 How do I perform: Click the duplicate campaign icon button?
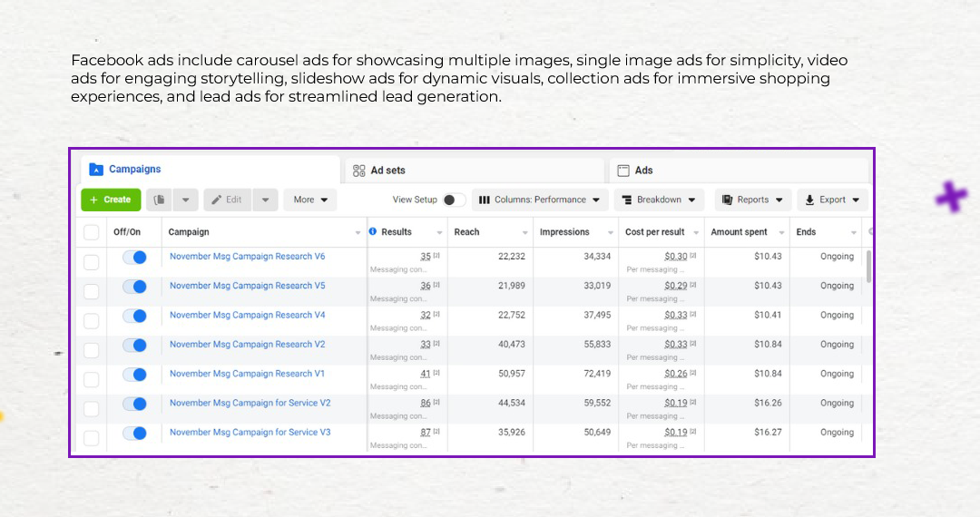click(x=159, y=200)
